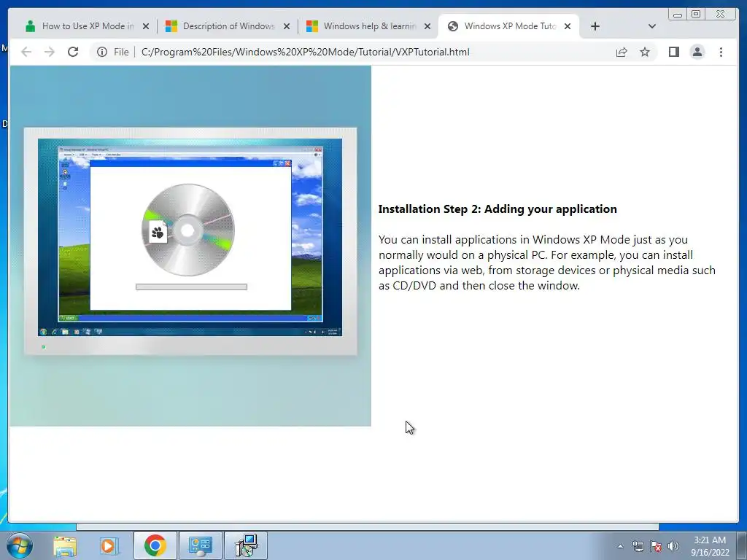
Task: Open the Windows Start menu
Action: [x=20, y=545]
